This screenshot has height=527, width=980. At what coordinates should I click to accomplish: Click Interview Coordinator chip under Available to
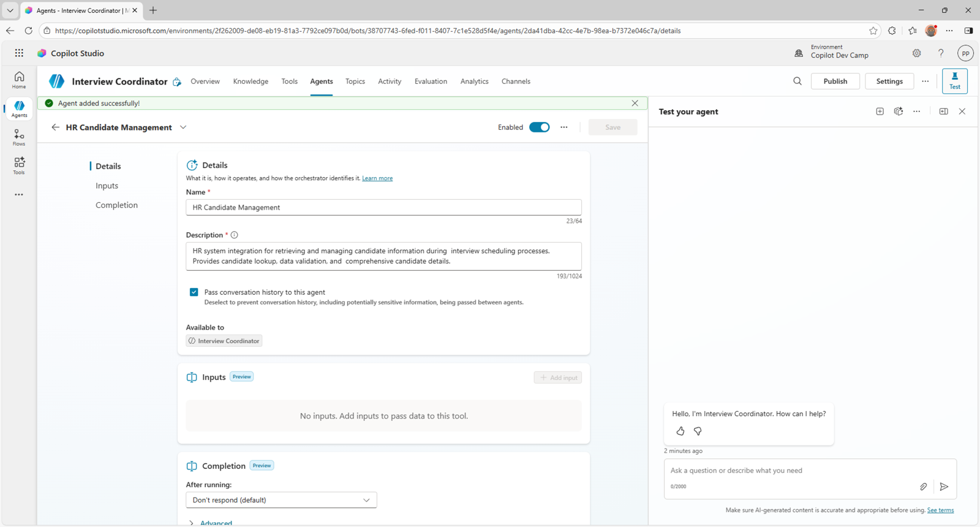[224, 341]
